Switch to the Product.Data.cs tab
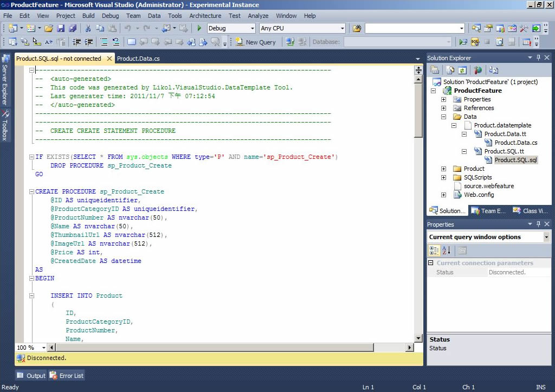 (138, 59)
